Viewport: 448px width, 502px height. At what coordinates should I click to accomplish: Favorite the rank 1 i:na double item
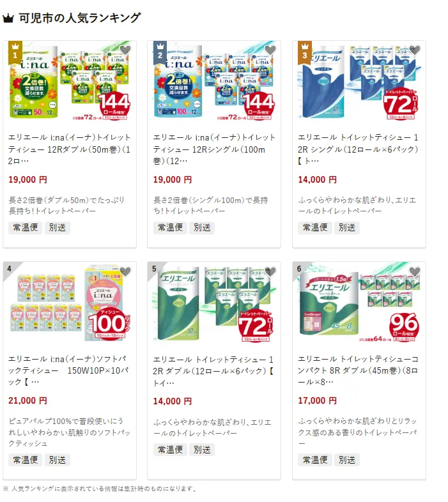[x=125, y=50]
